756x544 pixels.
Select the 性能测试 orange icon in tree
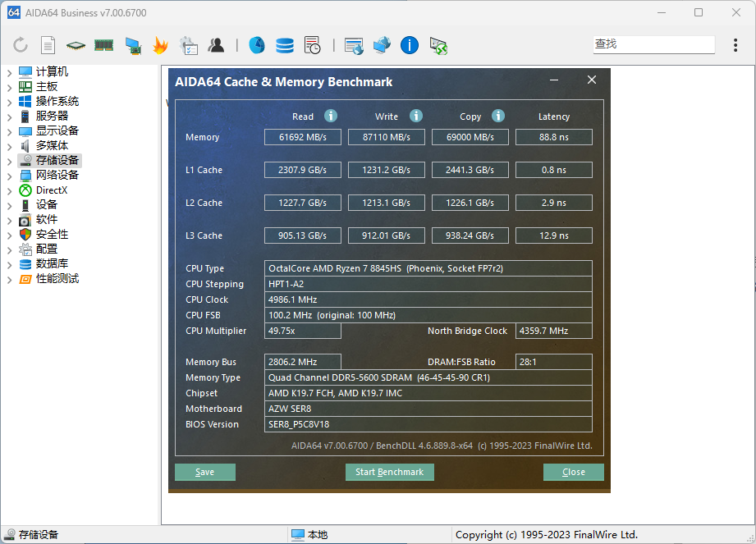coord(25,279)
